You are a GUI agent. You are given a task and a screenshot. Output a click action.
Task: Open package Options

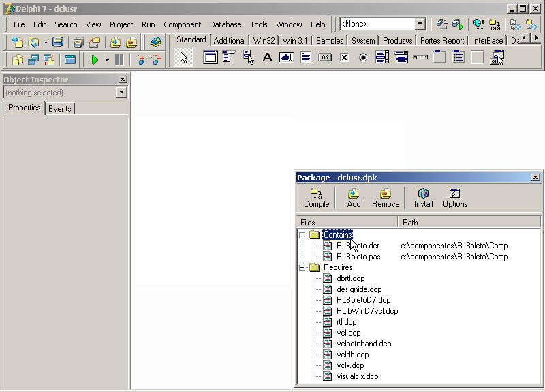[454, 197]
